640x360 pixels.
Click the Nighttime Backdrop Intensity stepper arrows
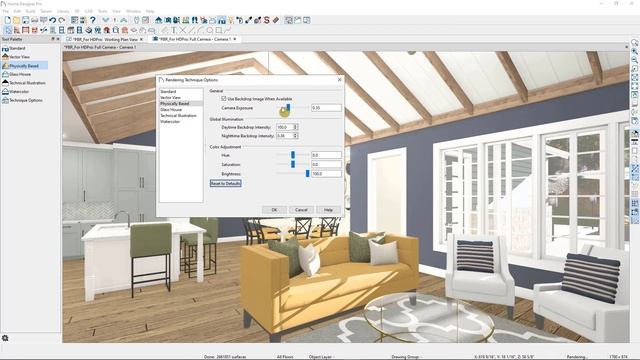[x=296, y=136]
